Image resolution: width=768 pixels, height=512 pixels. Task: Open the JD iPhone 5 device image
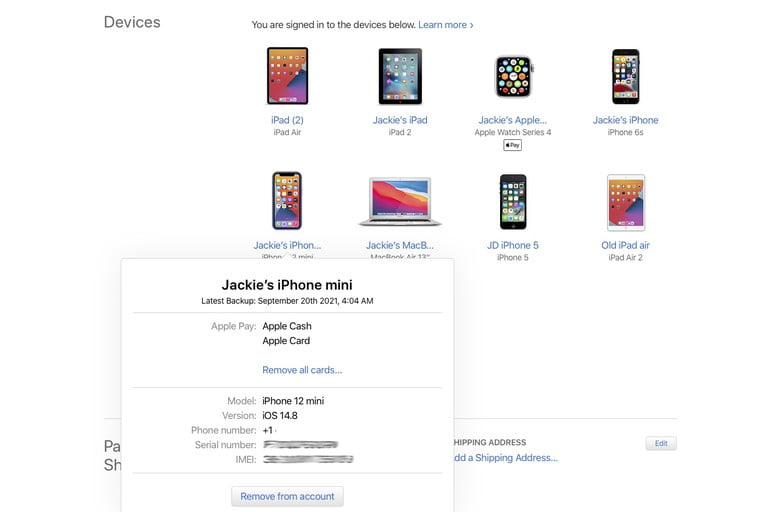click(513, 201)
